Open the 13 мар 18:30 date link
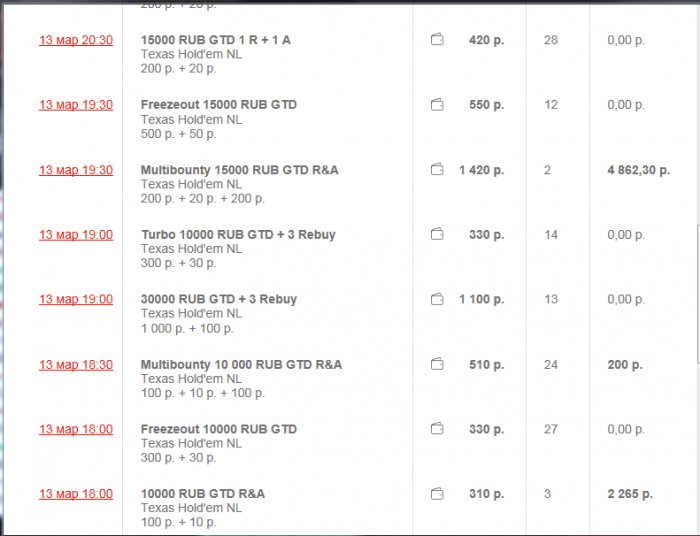 tap(76, 365)
